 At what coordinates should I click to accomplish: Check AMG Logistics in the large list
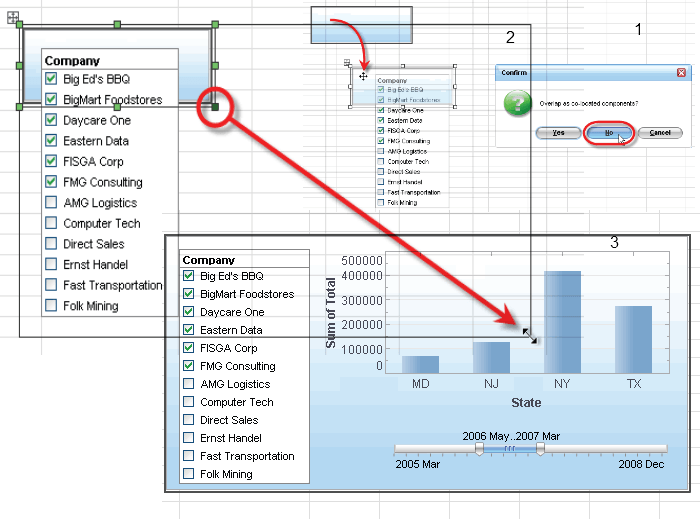pos(51,202)
